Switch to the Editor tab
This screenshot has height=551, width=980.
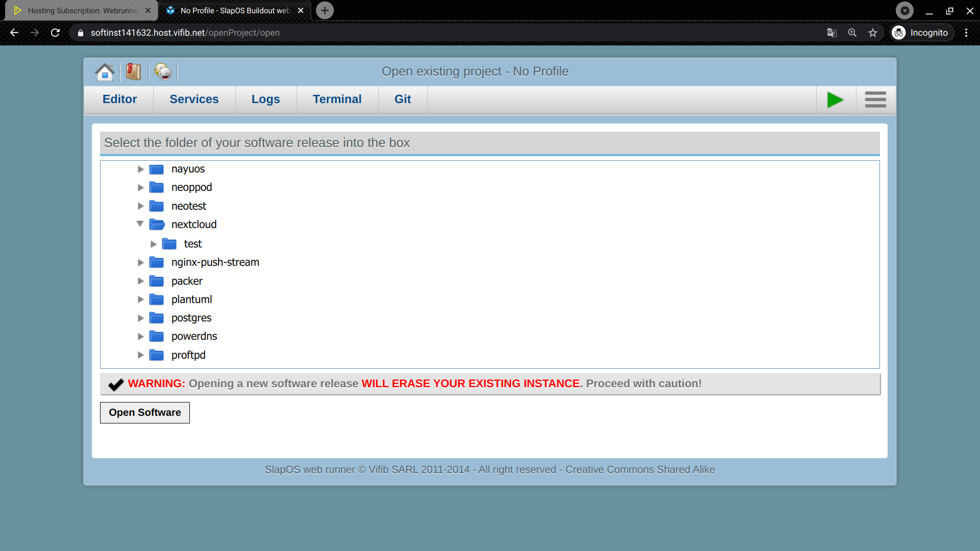tap(119, 99)
